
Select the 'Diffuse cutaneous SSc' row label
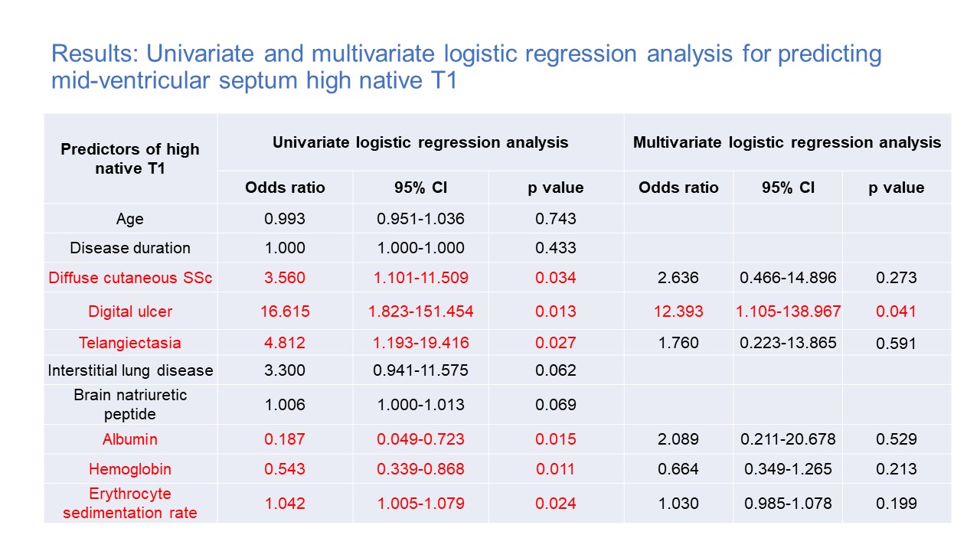click(x=130, y=278)
